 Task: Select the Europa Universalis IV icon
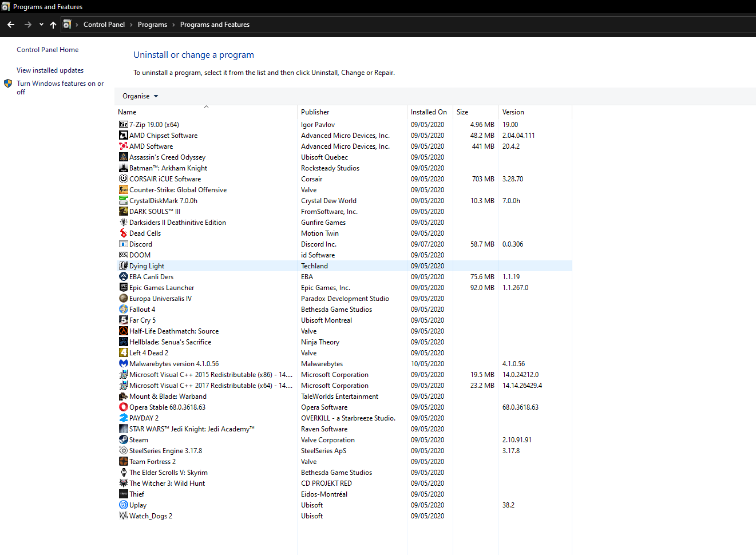[123, 299]
